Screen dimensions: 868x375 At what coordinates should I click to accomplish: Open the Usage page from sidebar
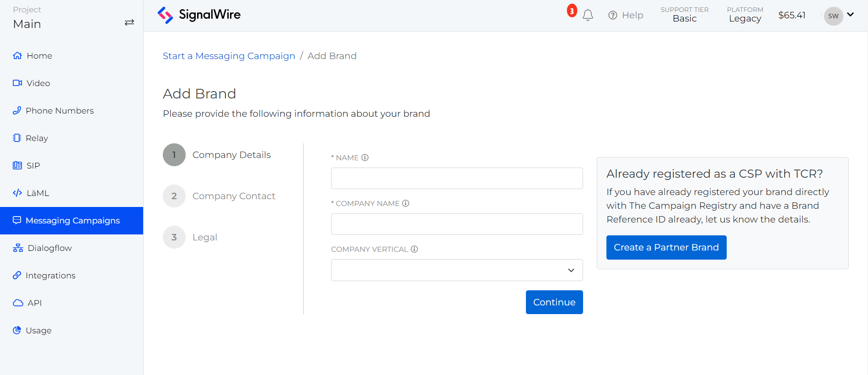[x=38, y=331]
